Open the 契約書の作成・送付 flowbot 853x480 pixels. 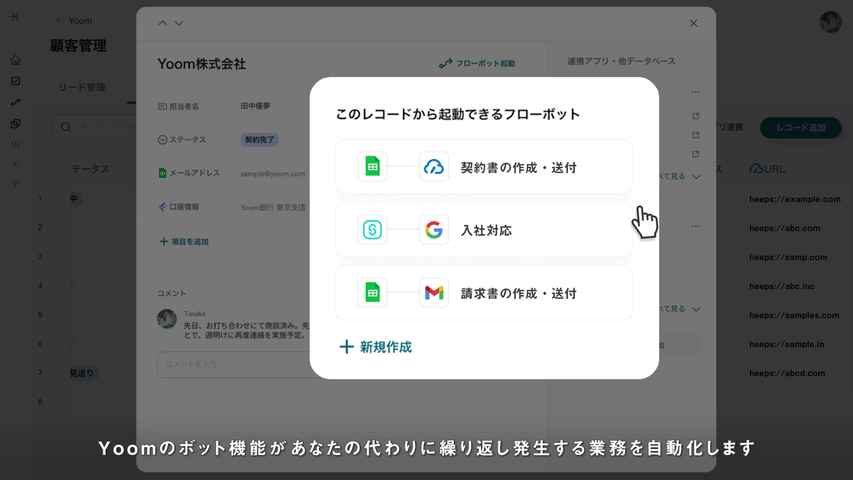coord(484,167)
